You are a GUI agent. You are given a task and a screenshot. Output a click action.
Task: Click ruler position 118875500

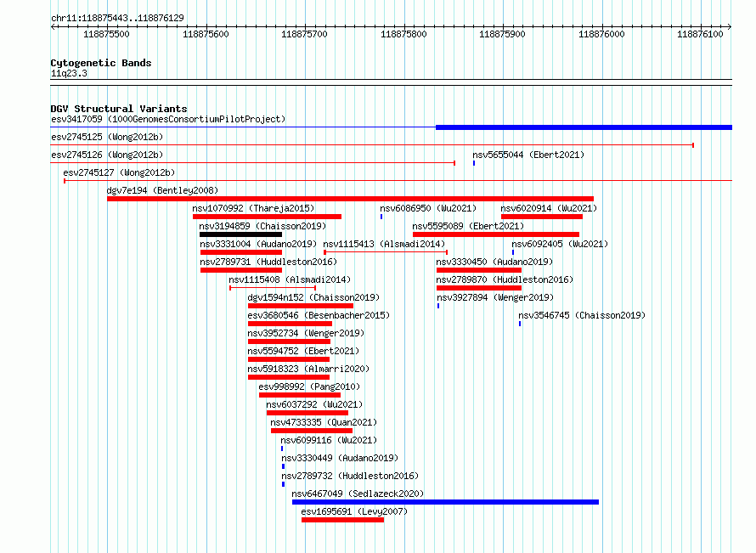click(x=106, y=34)
